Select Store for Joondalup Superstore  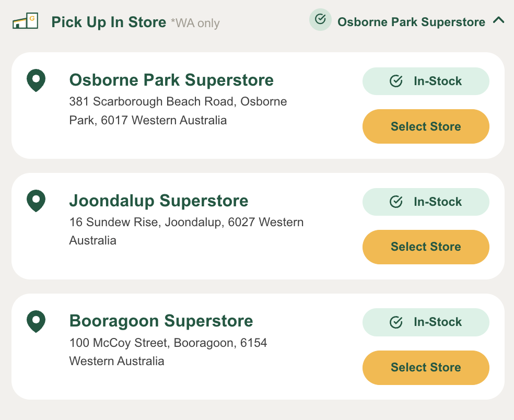[426, 247]
